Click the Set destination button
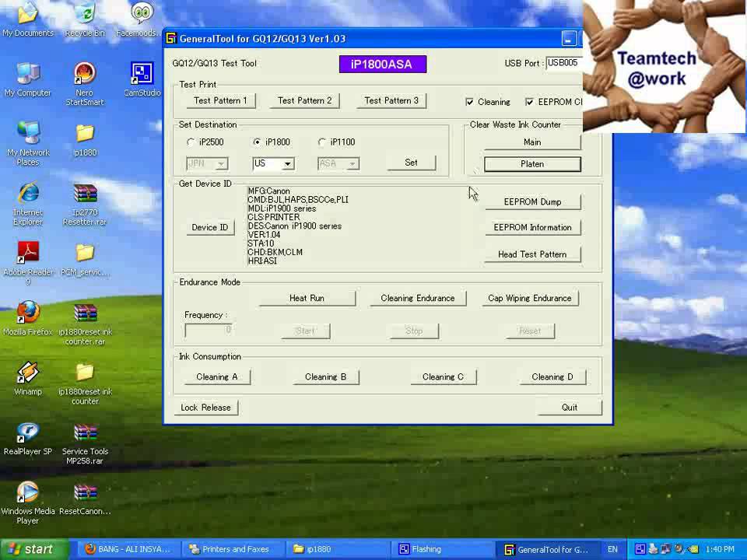This screenshot has width=747, height=560. (411, 163)
